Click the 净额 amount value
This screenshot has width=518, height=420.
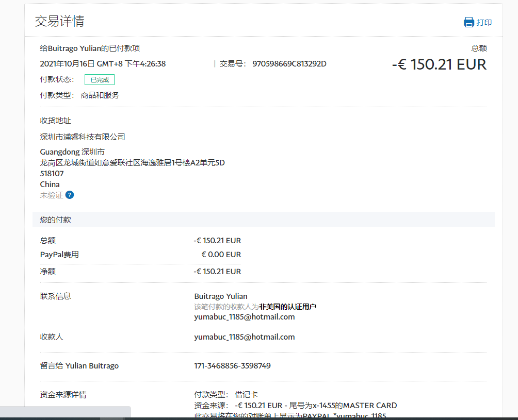(x=217, y=272)
